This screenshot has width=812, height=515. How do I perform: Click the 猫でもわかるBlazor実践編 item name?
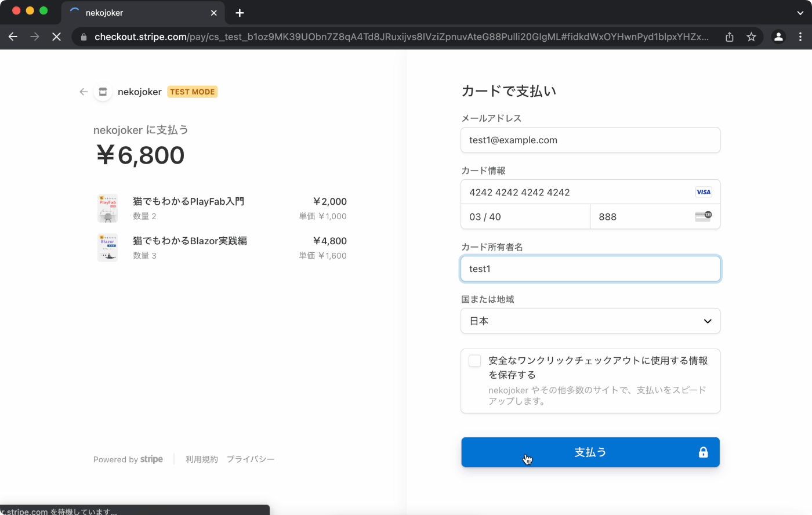pyautogui.click(x=190, y=241)
